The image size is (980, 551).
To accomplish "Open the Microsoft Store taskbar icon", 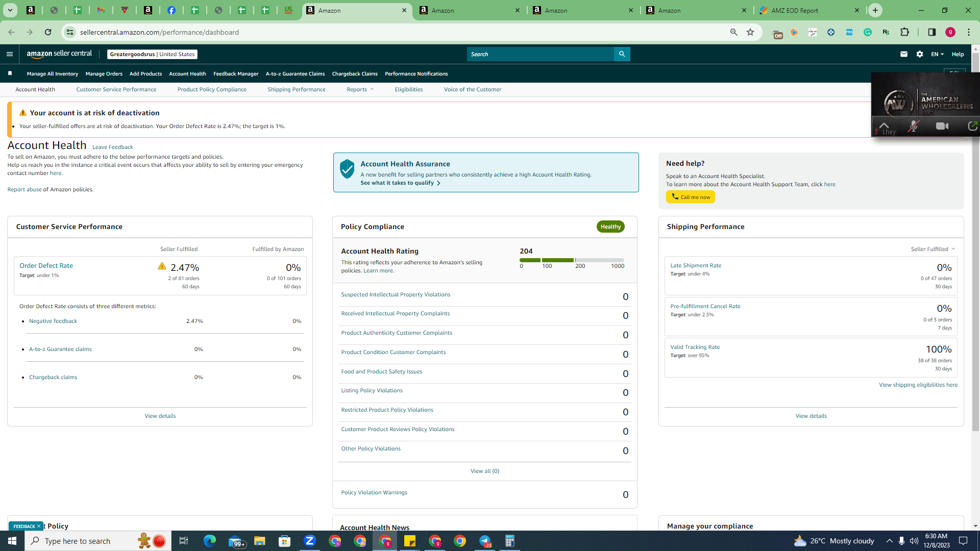I will [x=285, y=541].
